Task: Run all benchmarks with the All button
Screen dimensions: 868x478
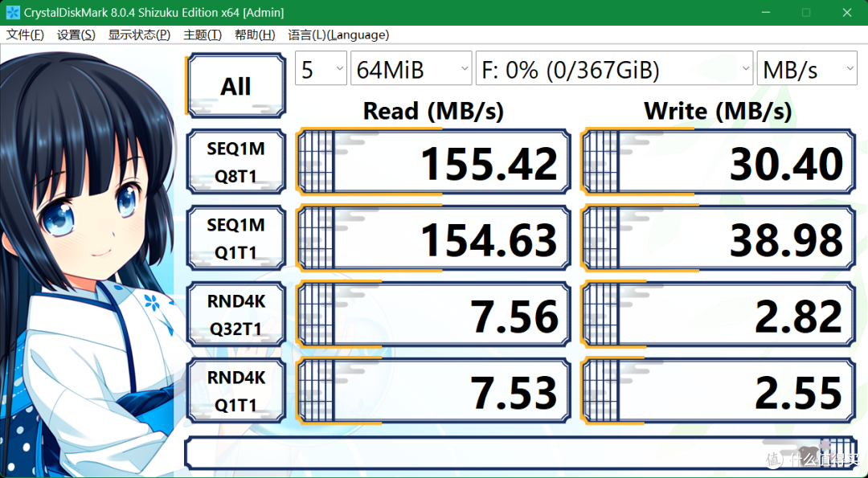Action: tap(236, 86)
